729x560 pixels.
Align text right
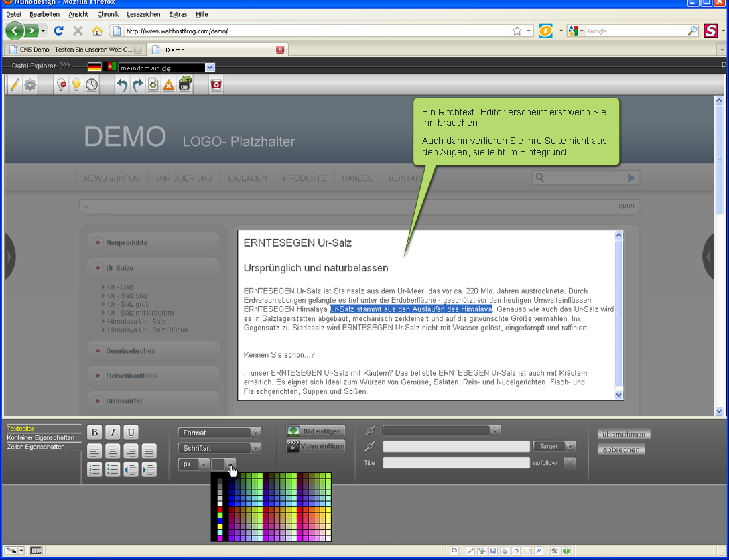click(x=131, y=451)
